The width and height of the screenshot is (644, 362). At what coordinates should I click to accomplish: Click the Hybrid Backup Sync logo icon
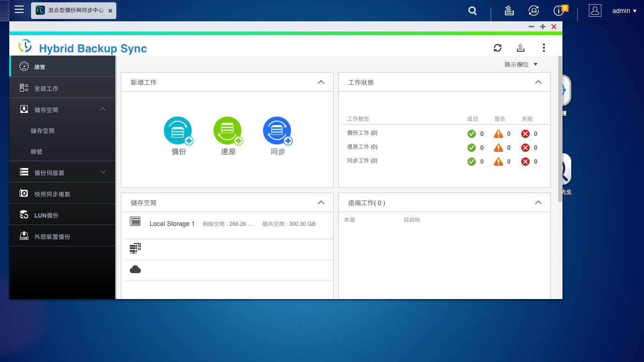pos(25,46)
